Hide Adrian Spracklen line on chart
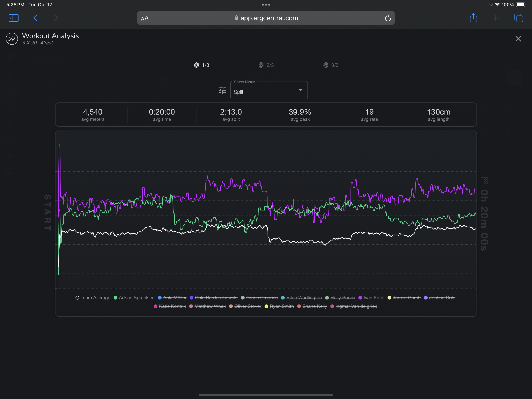The image size is (532, 399). (x=136, y=298)
